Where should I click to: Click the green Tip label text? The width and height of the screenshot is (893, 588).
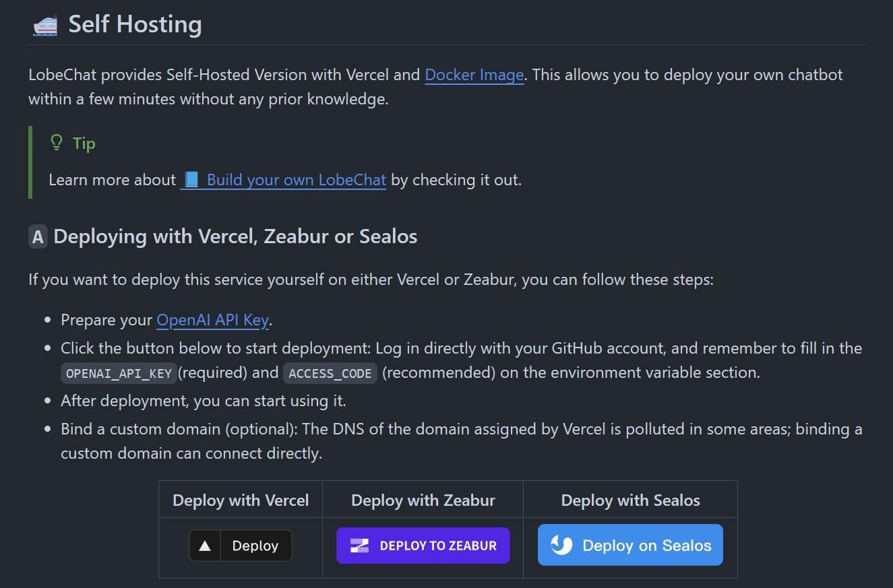point(84,143)
